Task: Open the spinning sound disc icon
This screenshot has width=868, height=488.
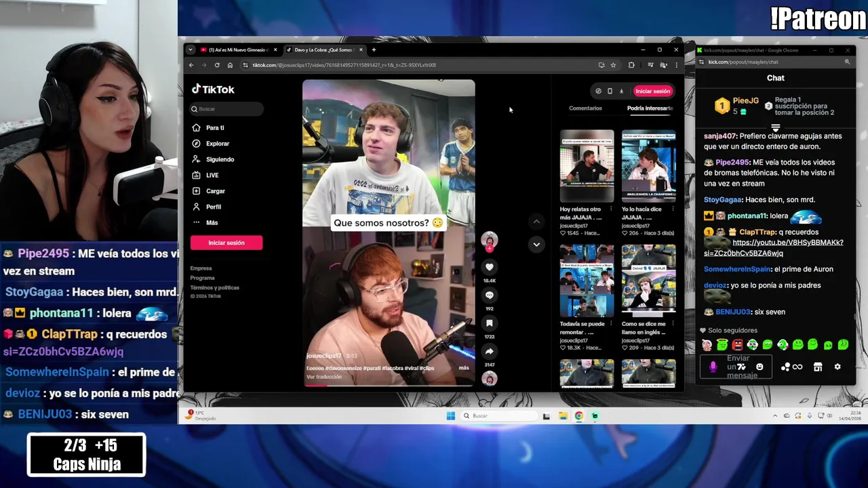Action: point(489,379)
